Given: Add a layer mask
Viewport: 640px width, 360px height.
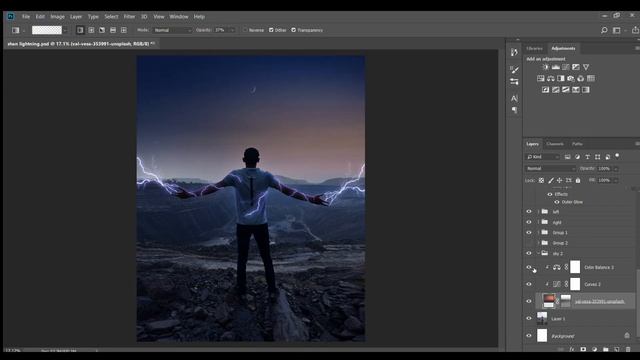Looking at the screenshot, I should pyautogui.click(x=583, y=349).
